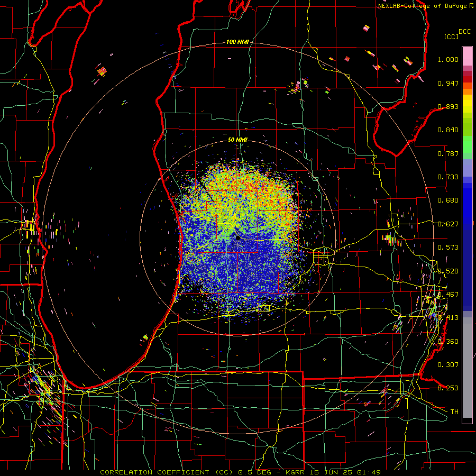Select the 0.360 color scale value
Viewport: 476px width, 476px height.
448,342
